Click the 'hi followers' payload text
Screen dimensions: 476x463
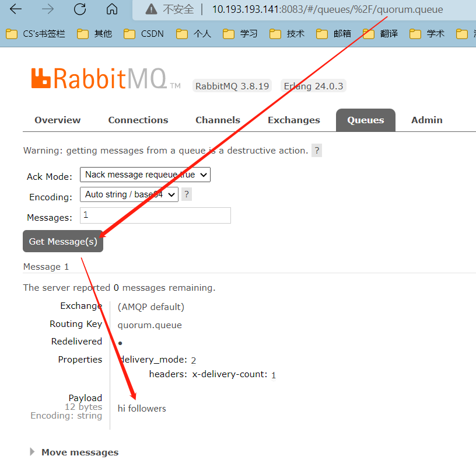[142, 408]
